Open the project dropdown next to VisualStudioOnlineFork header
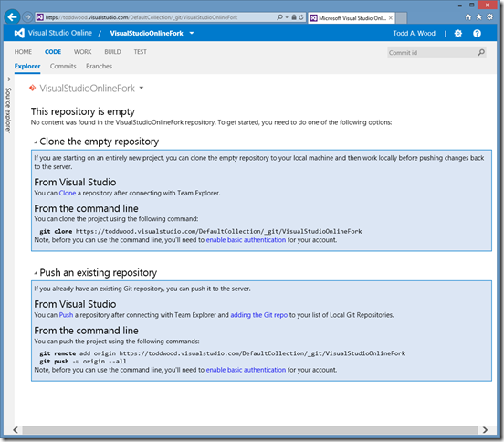 [x=192, y=33]
